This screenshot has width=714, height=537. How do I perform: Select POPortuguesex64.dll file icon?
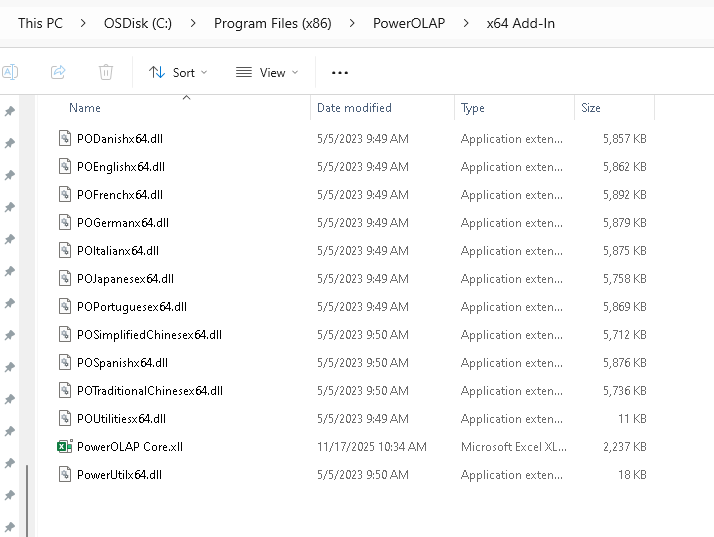tap(65, 306)
